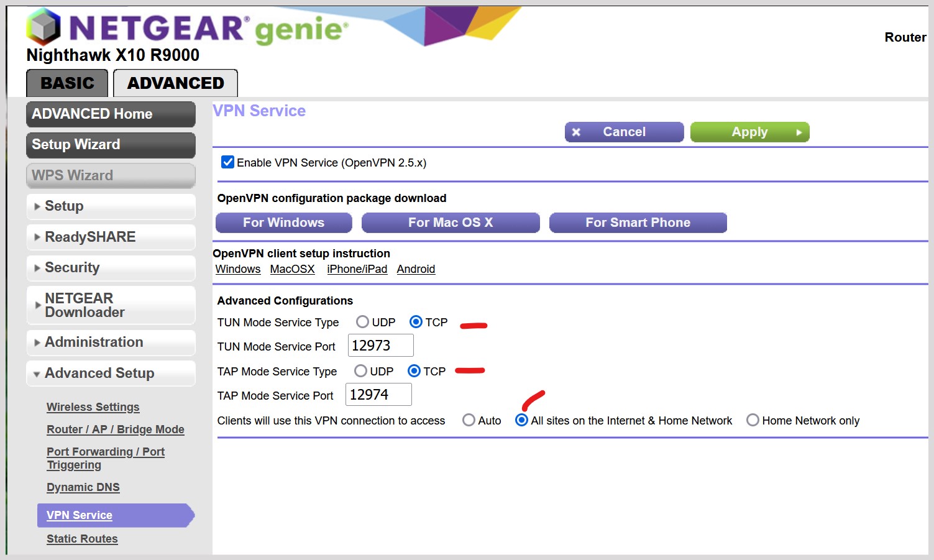Open the Android setup instructions
The image size is (934, 560).
416,269
